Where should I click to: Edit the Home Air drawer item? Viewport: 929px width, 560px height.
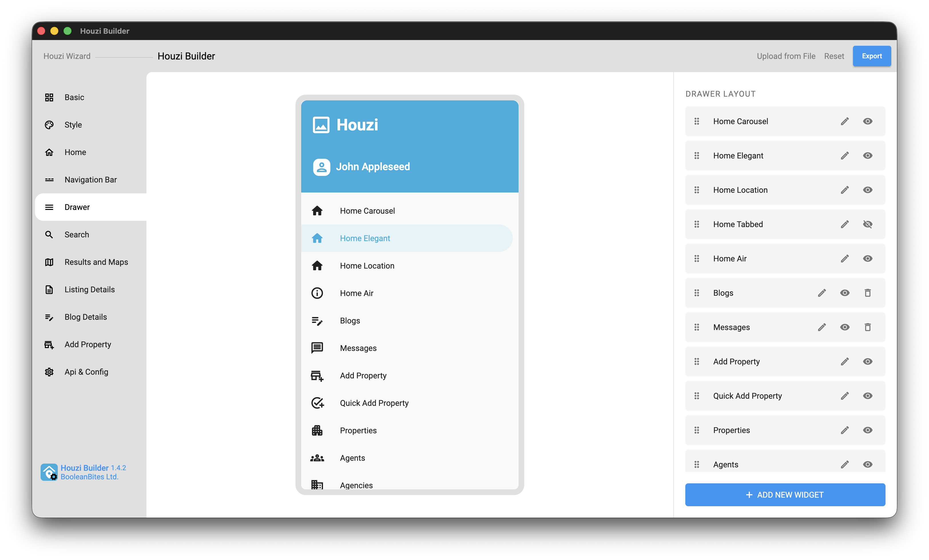point(845,258)
